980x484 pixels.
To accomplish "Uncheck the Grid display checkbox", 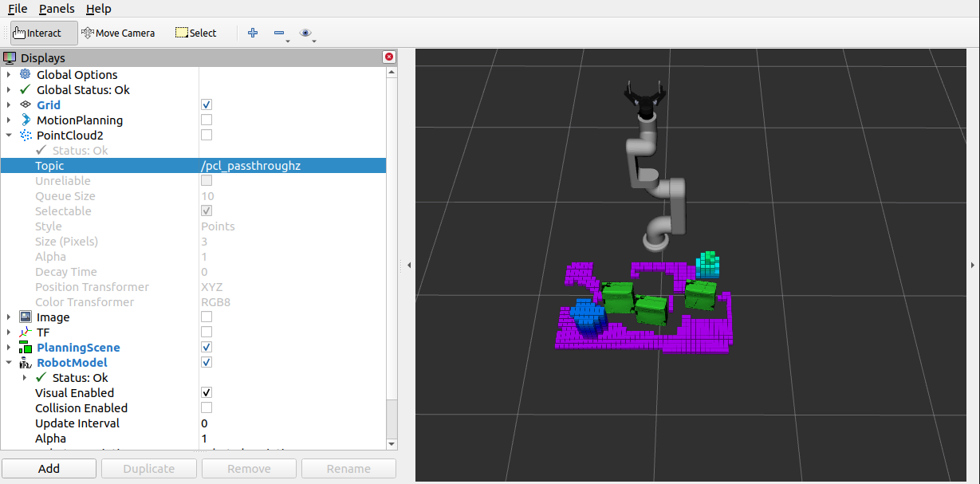I will point(207,104).
